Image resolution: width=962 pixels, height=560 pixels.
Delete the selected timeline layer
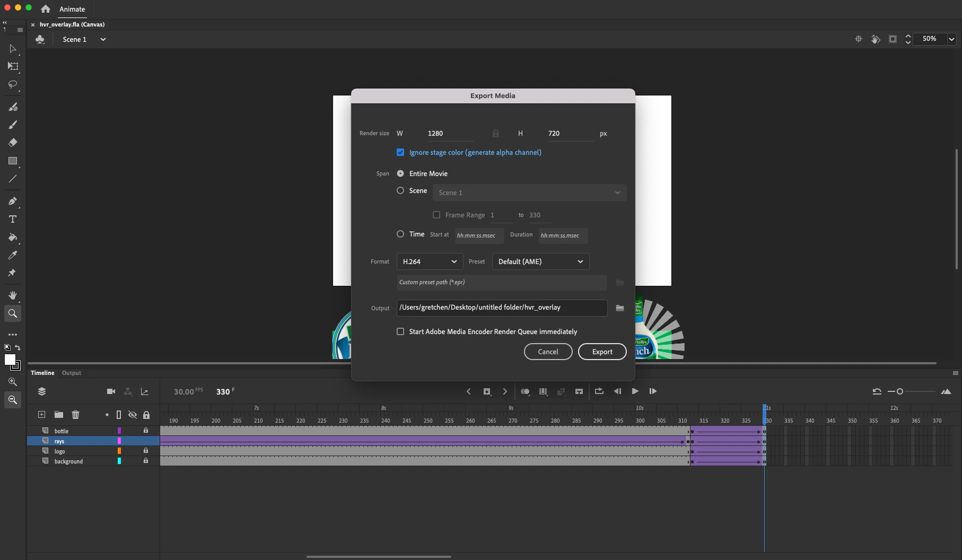pyautogui.click(x=76, y=415)
